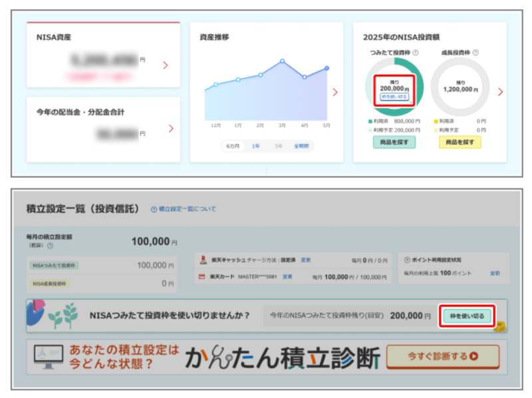Select the 6カ月 chart period

pyautogui.click(x=233, y=146)
